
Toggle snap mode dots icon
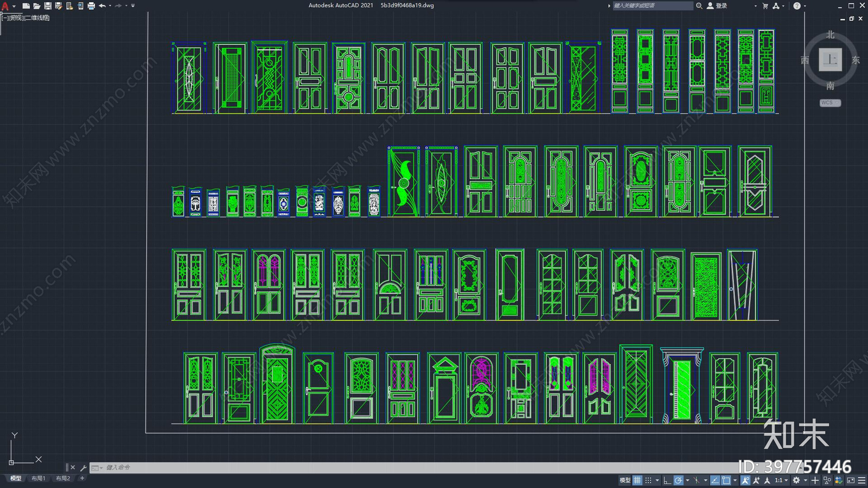pyautogui.click(x=648, y=480)
